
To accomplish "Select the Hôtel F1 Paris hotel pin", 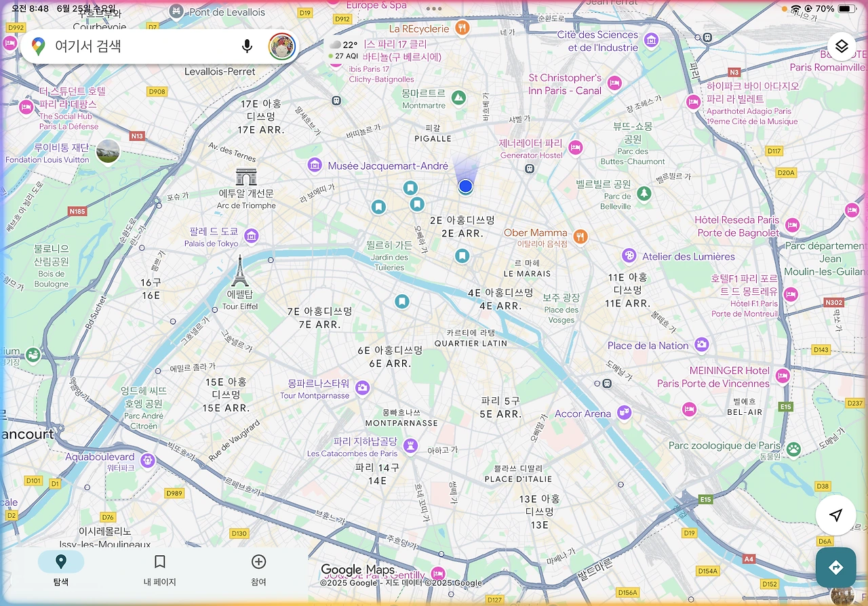I will (790, 294).
